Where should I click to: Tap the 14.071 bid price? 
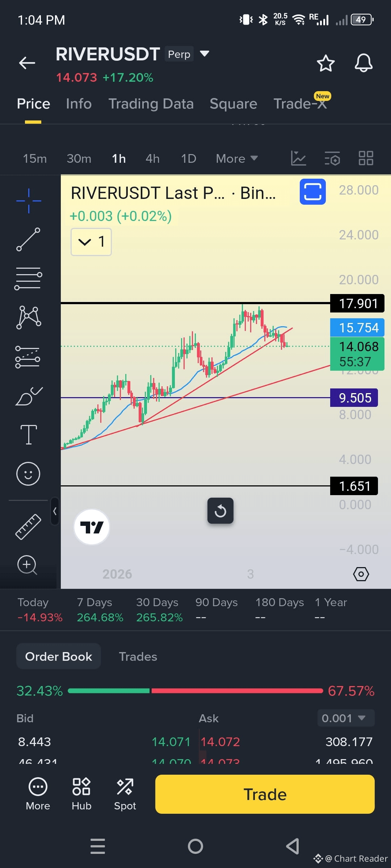click(171, 742)
